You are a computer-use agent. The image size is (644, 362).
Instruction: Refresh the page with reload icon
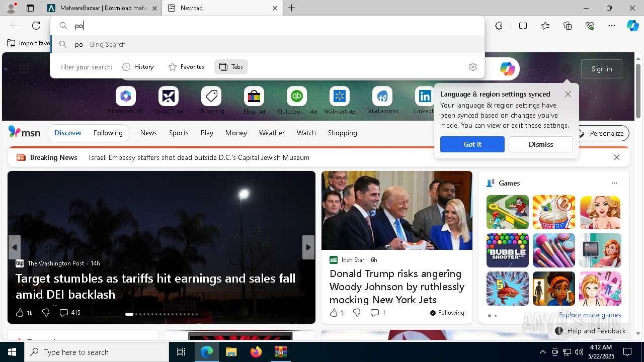(36, 26)
